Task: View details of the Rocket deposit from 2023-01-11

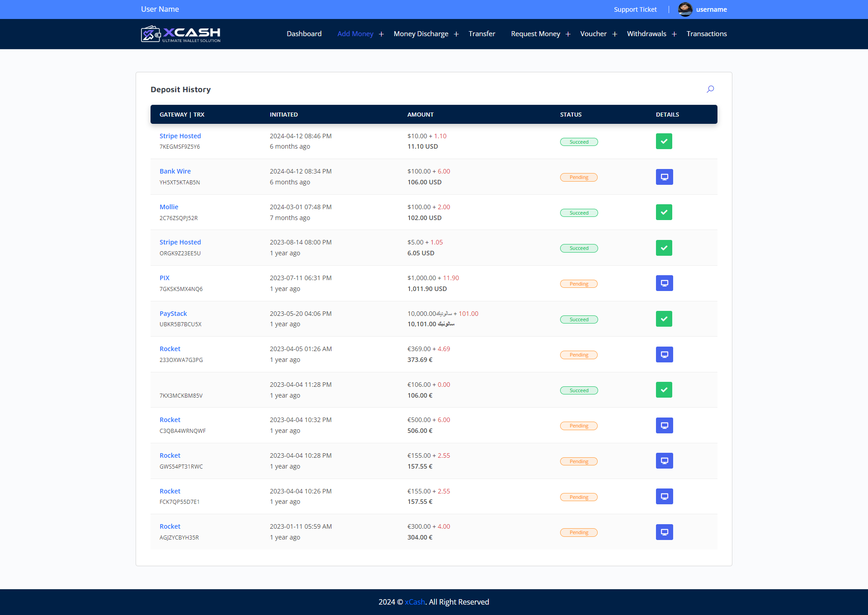Action: [664, 532]
